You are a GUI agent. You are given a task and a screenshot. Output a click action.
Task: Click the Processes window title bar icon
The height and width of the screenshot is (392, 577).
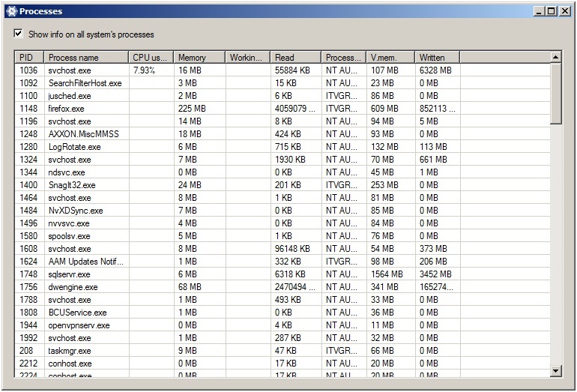click(11, 11)
